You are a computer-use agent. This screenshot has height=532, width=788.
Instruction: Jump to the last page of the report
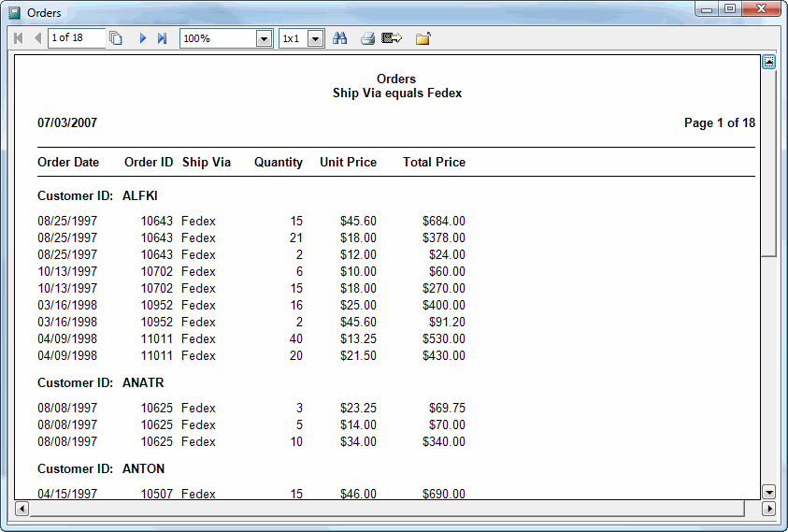[x=162, y=38]
